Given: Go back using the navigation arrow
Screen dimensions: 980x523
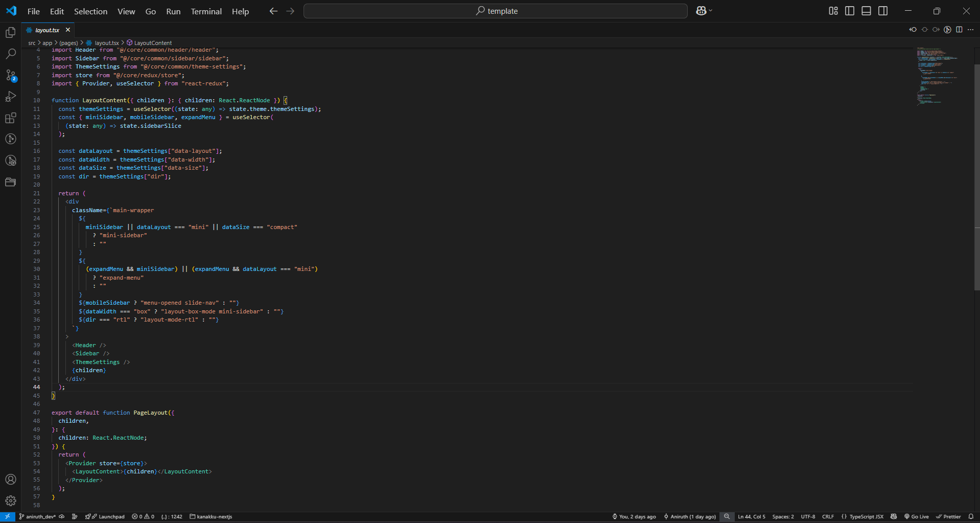Looking at the screenshot, I should point(273,11).
